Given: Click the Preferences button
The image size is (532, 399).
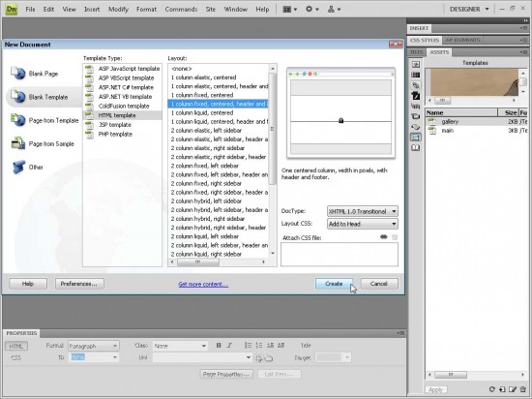Looking at the screenshot, I should pyautogui.click(x=79, y=284).
